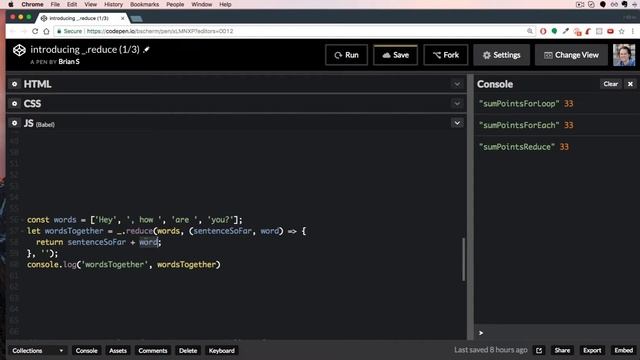Edit pen title with pencil icon
Image resolution: width=640 pixels, height=360 pixels.
click(x=147, y=49)
